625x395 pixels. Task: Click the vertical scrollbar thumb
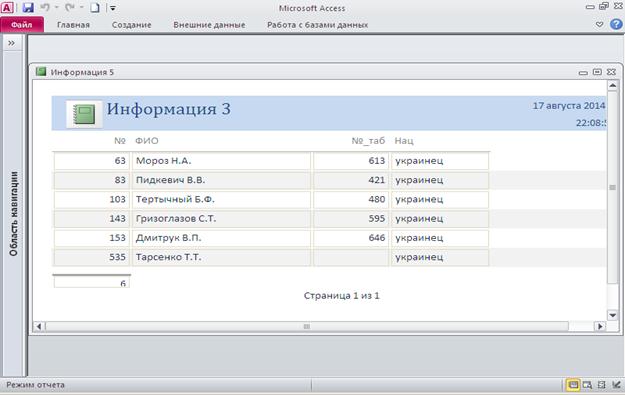tap(613, 187)
